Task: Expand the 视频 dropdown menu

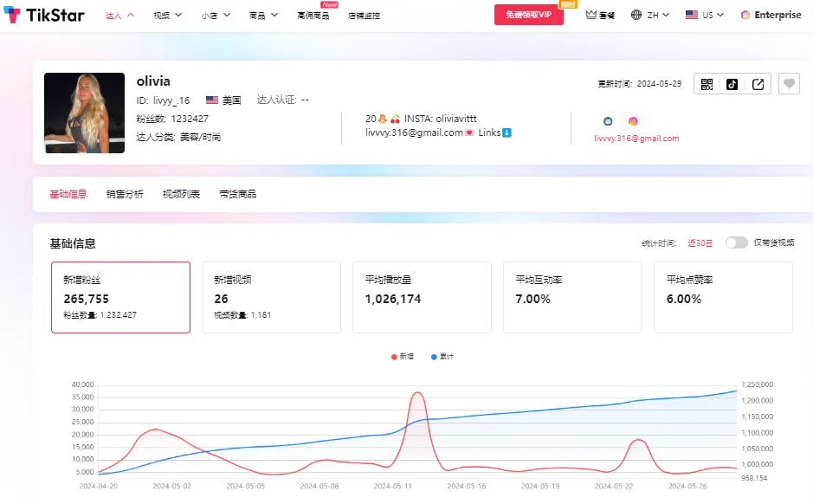Action: coord(167,15)
